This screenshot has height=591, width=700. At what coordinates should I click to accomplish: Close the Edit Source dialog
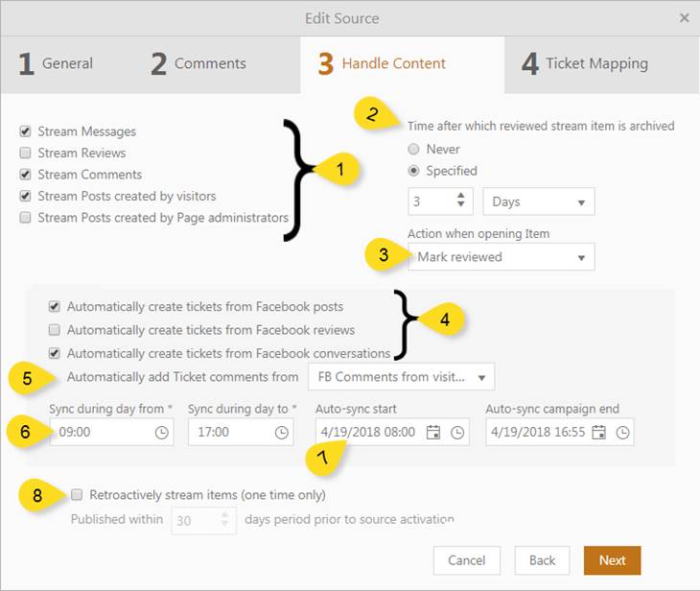pos(684,17)
